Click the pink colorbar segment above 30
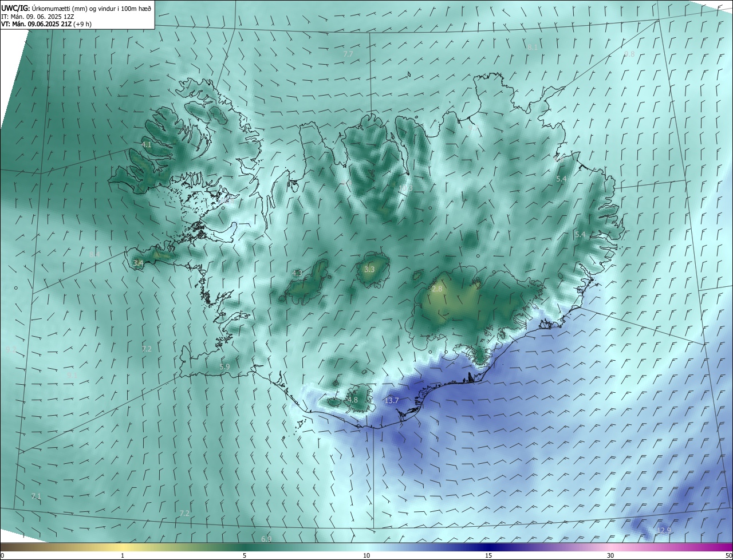The height and width of the screenshot is (560, 733). [610, 547]
